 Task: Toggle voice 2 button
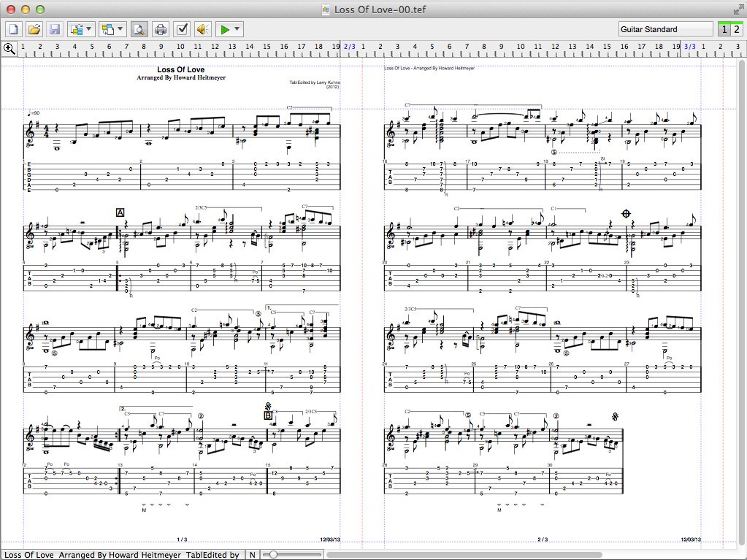(736, 29)
